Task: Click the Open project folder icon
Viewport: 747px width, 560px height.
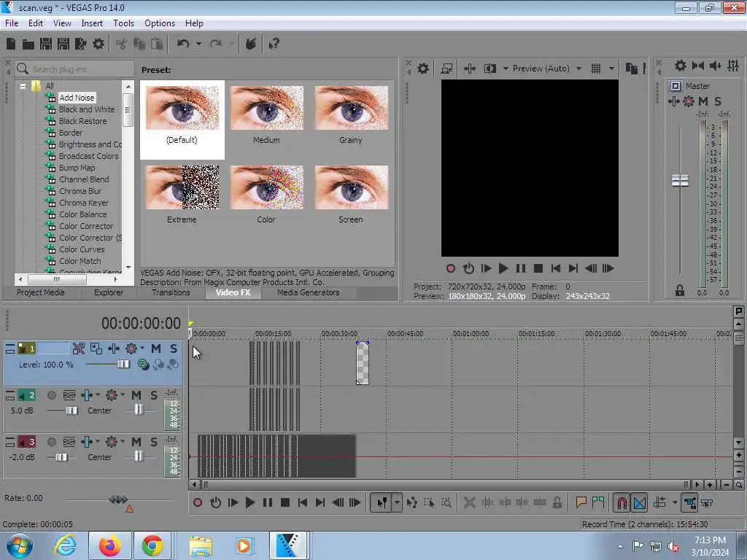Action: 28,44
